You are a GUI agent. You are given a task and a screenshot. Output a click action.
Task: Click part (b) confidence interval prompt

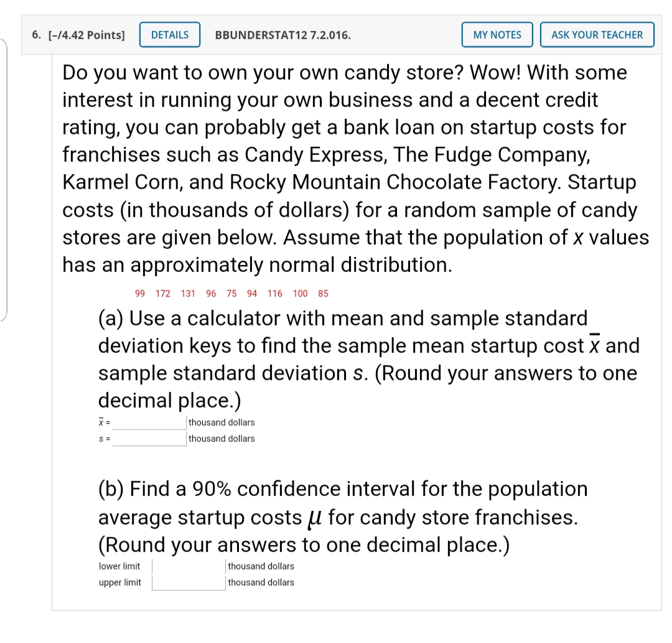point(342,517)
